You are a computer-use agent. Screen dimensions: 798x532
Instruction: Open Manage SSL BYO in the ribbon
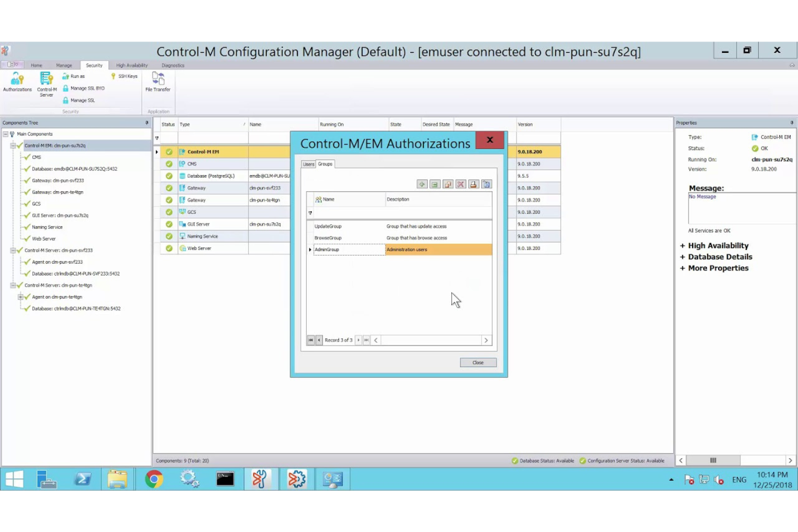[84, 88]
